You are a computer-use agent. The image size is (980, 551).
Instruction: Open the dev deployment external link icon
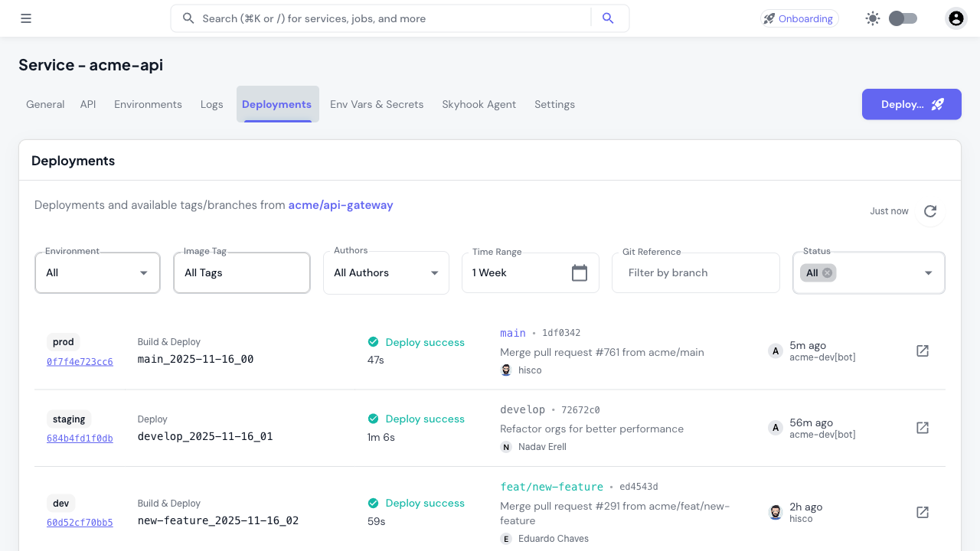pyautogui.click(x=922, y=512)
